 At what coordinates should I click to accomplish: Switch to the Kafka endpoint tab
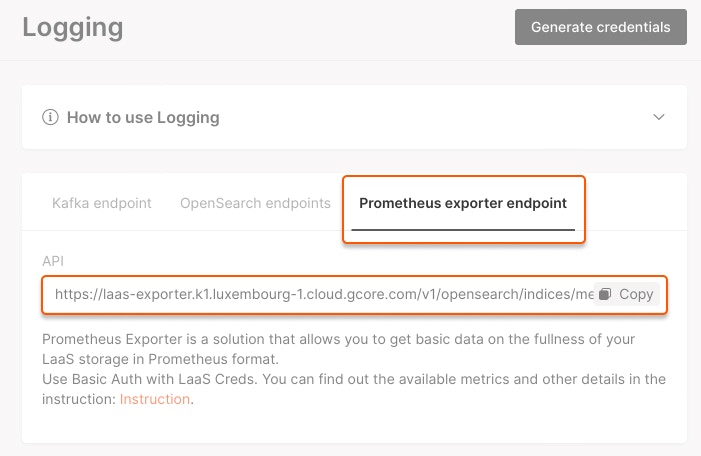(101, 203)
